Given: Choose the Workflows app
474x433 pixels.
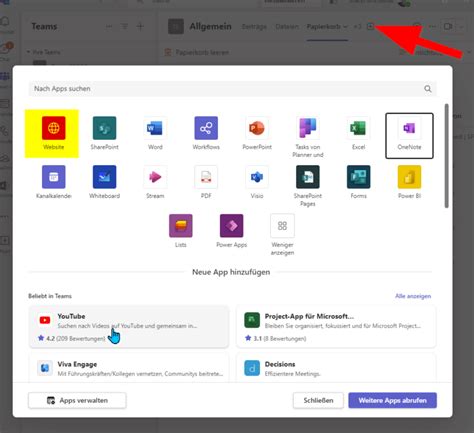Looking at the screenshot, I should (x=206, y=134).
